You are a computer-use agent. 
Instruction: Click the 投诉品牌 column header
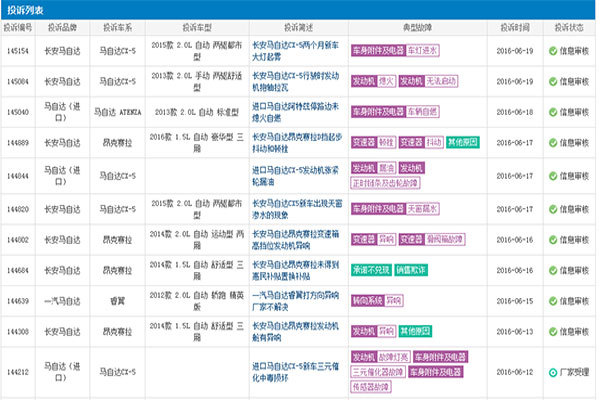pyautogui.click(x=62, y=28)
